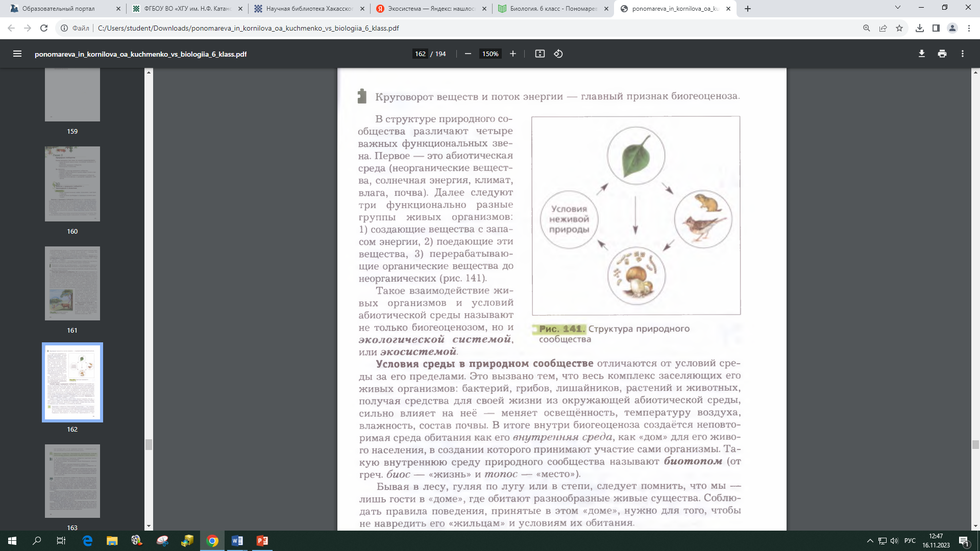Switch to Научная библиотека Хакасского tab
This screenshot has width=980, height=551.
pyautogui.click(x=310, y=9)
